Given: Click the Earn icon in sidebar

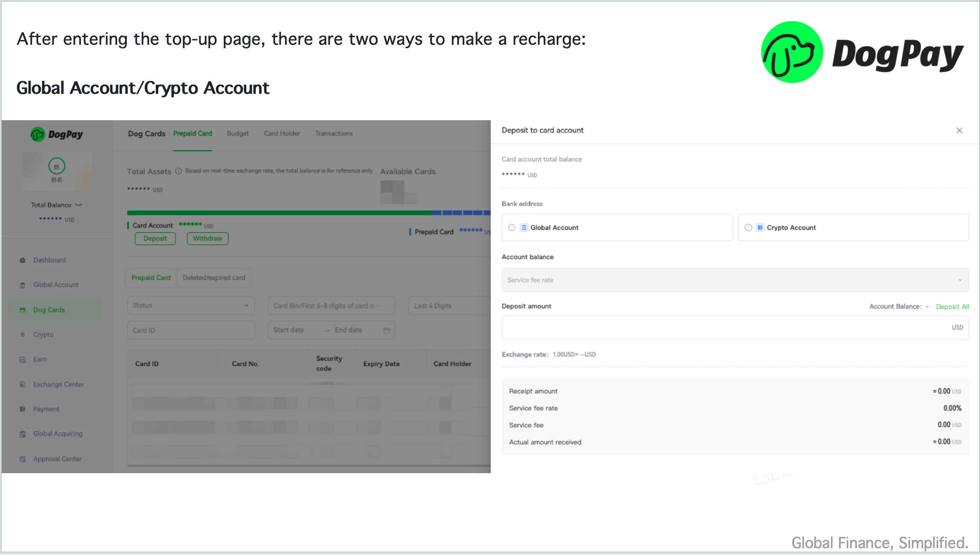Looking at the screenshot, I should pos(23,359).
